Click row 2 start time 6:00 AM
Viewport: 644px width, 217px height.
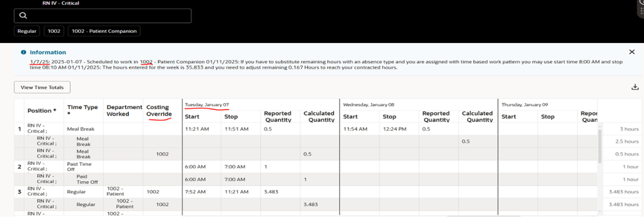tap(195, 167)
